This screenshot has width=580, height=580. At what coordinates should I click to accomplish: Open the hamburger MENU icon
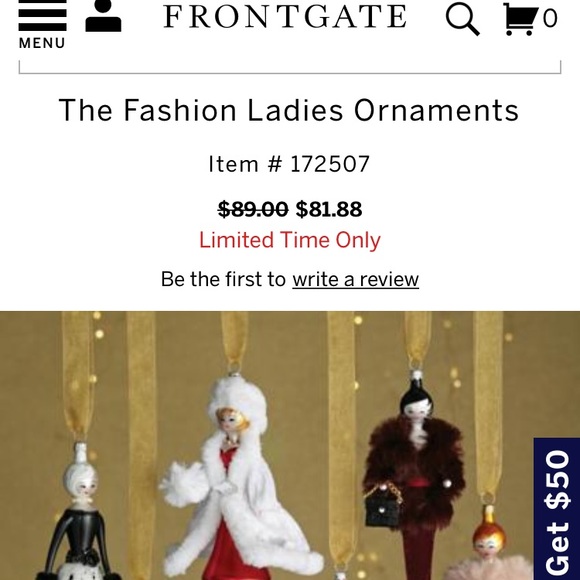click(x=43, y=15)
